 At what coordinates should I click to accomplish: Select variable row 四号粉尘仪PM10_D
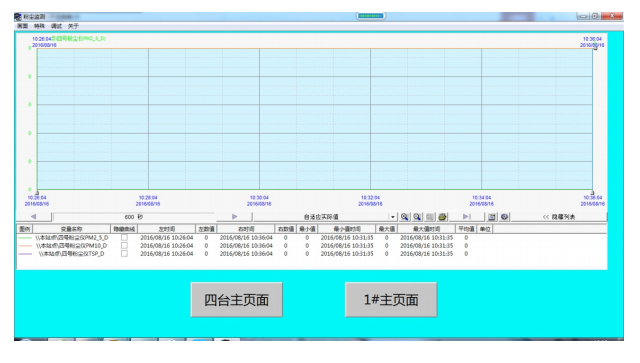(71, 245)
